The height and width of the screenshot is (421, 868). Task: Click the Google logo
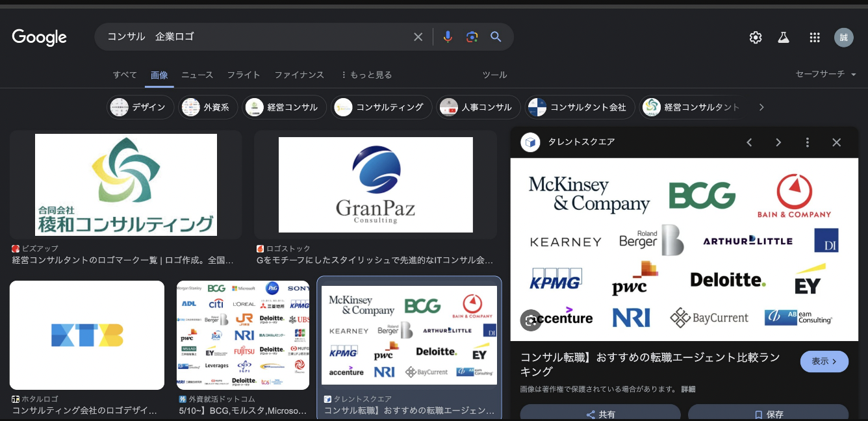(39, 37)
